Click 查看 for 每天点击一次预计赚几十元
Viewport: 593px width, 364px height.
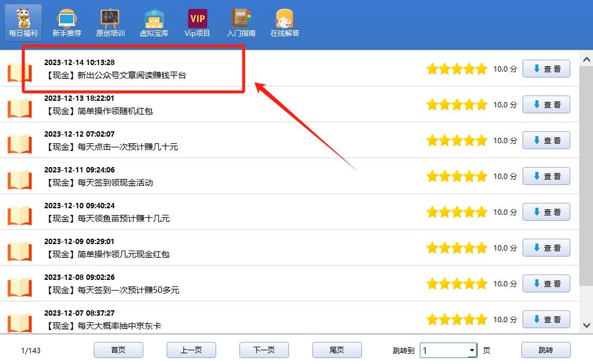(x=546, y=140)
